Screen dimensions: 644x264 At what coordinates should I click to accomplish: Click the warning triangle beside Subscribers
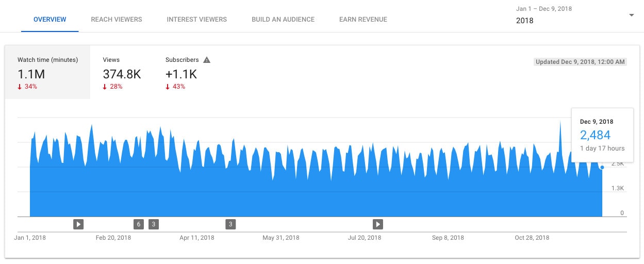coord(207,60)
